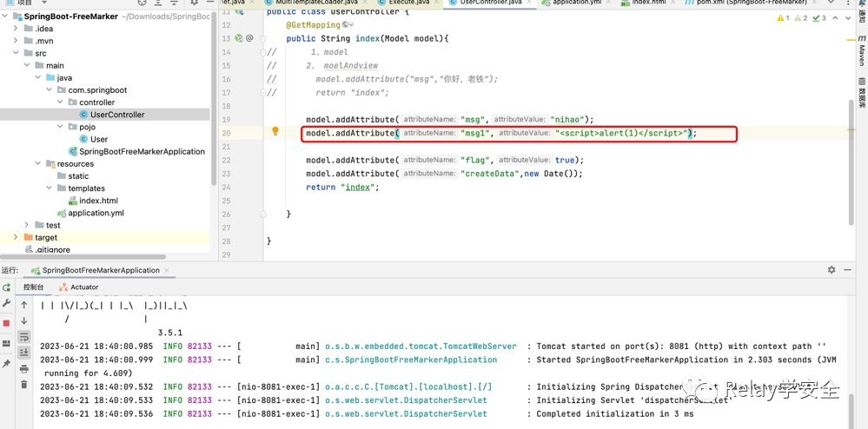Collapse the SpringBoot-FreeMarker project root

(5, 16)
